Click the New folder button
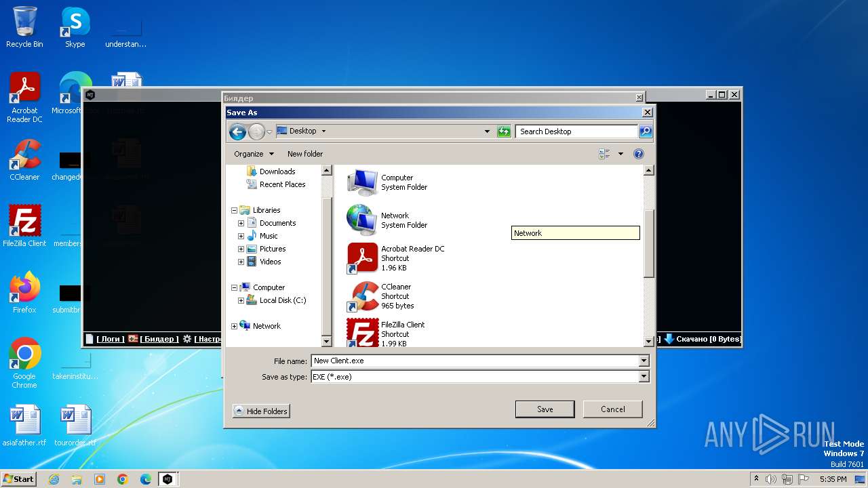Screen dimensions: 868x488 (305, 154)
